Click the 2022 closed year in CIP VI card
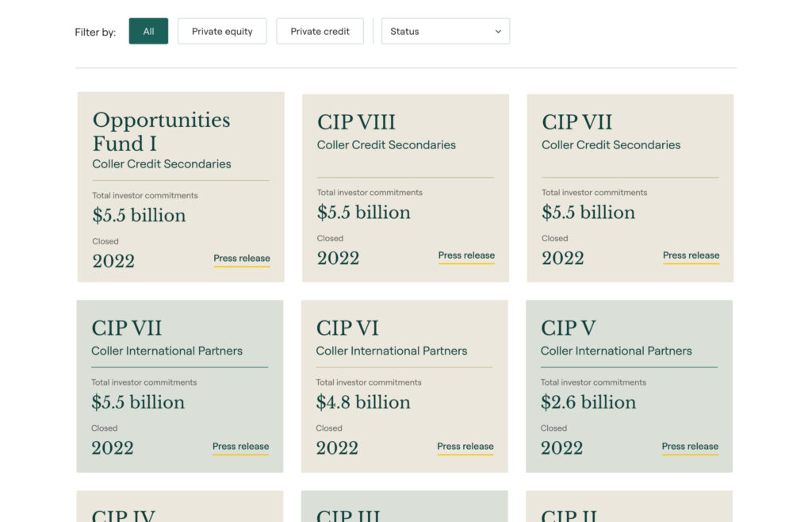 337,448
